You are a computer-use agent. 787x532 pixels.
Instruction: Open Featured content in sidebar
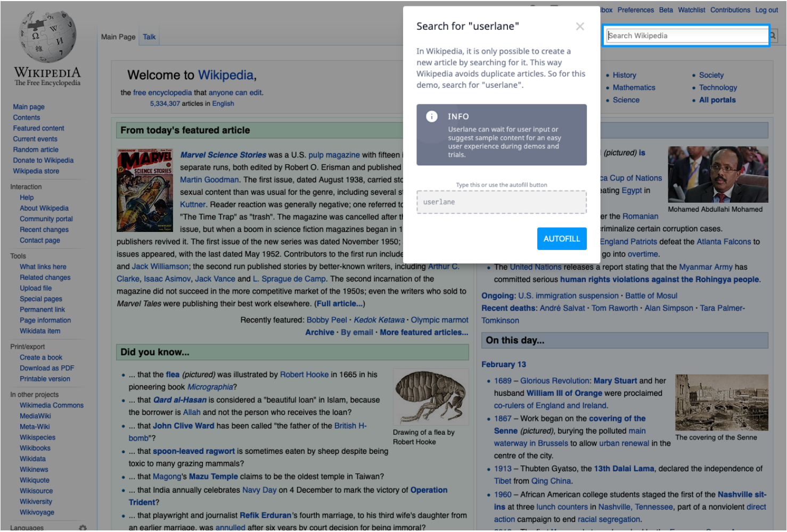pos(38,128)
